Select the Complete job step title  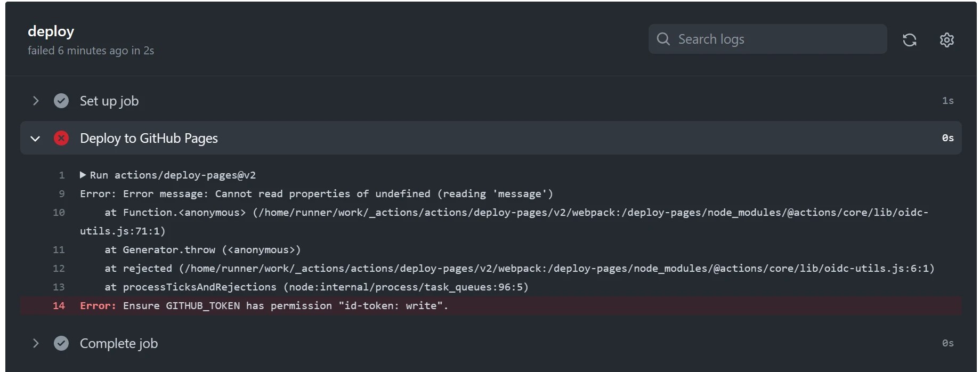[119, 343]
